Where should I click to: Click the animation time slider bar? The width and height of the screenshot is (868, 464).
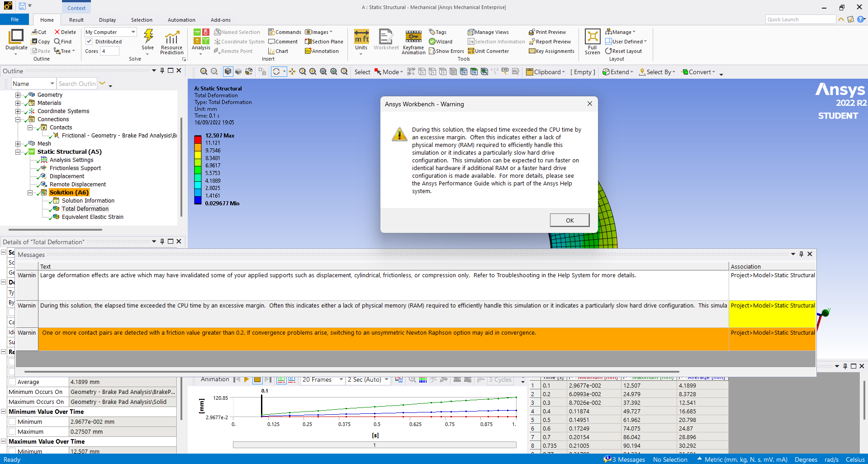[x=375, y=445]
